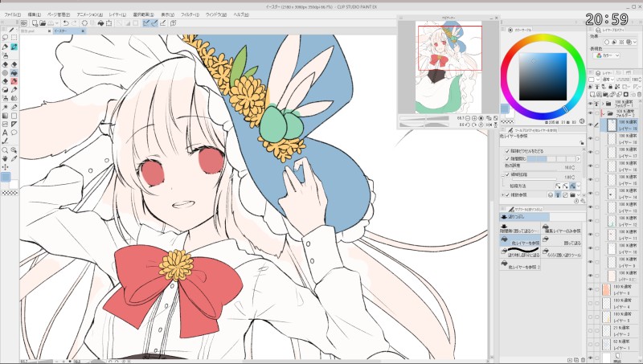Image resolution: width=643 pixels, height=364 pixels.
Task: Click the Zoom out icon in the Navigator
Action: (468, 118)
